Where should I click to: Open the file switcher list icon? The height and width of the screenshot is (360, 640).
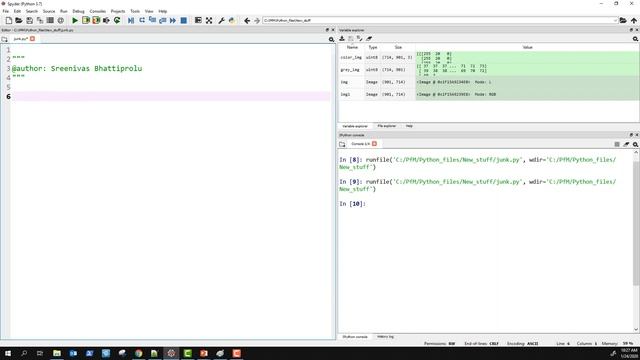[50, 20]
